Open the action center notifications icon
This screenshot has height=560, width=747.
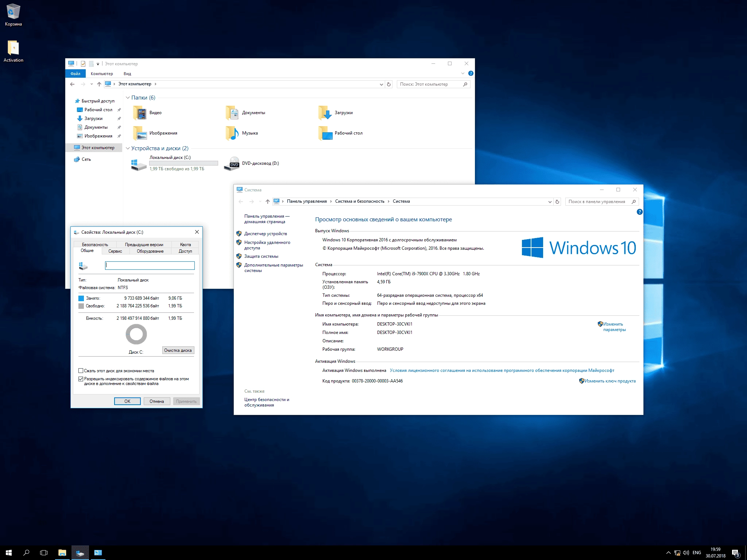click(x=736, y=553)
